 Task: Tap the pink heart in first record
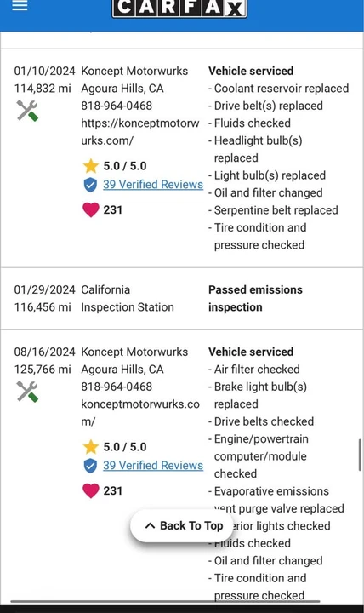click(x=91, y=210)
